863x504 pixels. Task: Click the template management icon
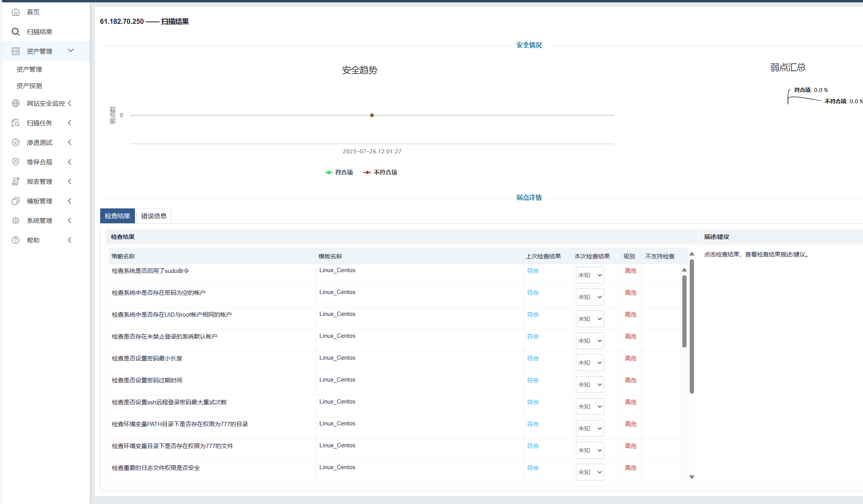(16, 201)
